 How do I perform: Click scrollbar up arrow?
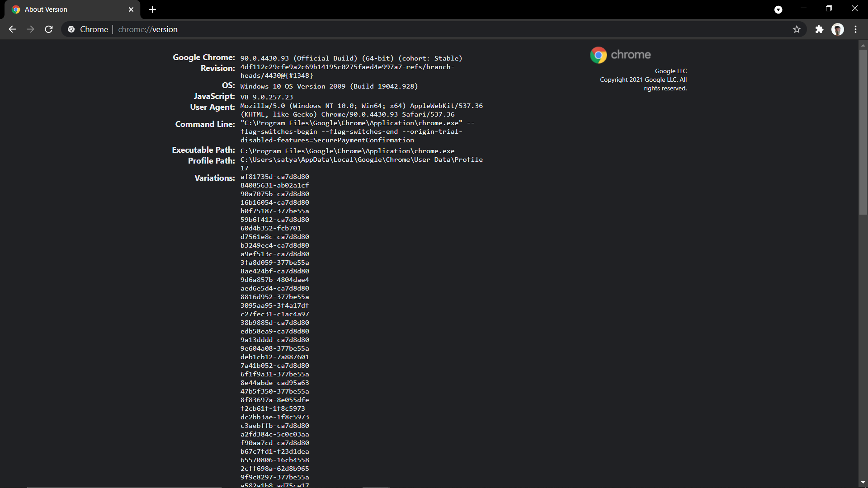click(x=863, y=45)
